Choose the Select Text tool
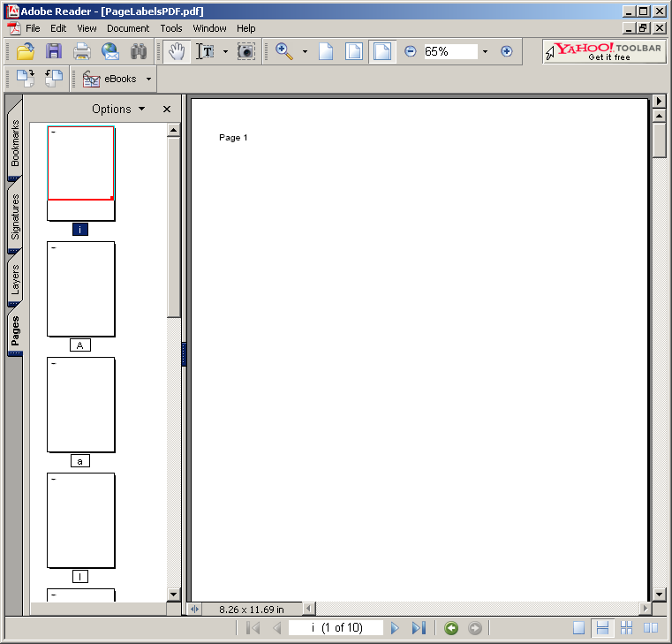The image size is (672, 644). pos(206,51)
